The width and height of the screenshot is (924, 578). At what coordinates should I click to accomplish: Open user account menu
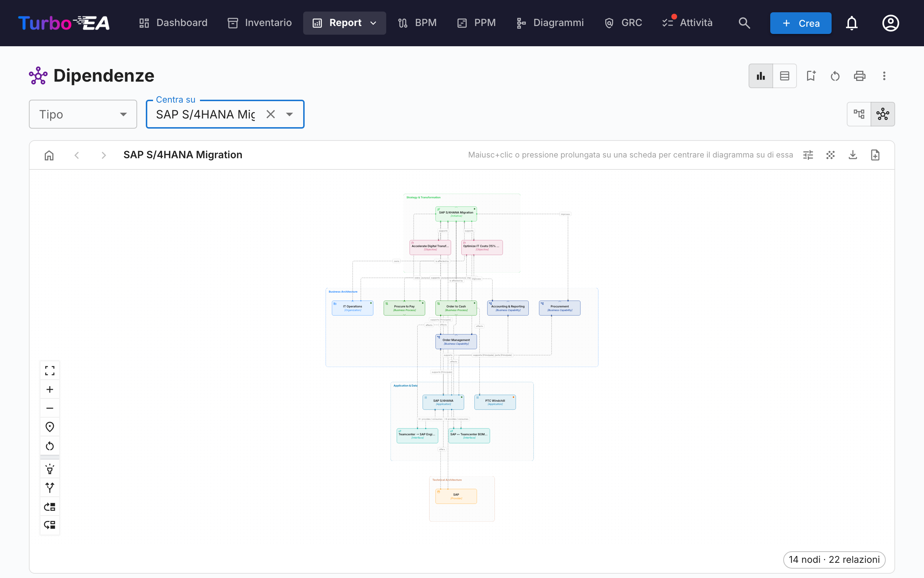[x=890, y=23]
